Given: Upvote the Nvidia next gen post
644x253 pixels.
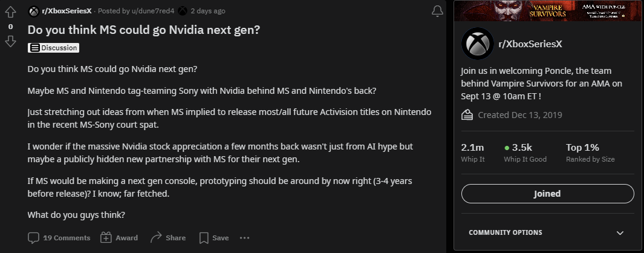Looking at the screenshot, I should (x=11, y=13).
